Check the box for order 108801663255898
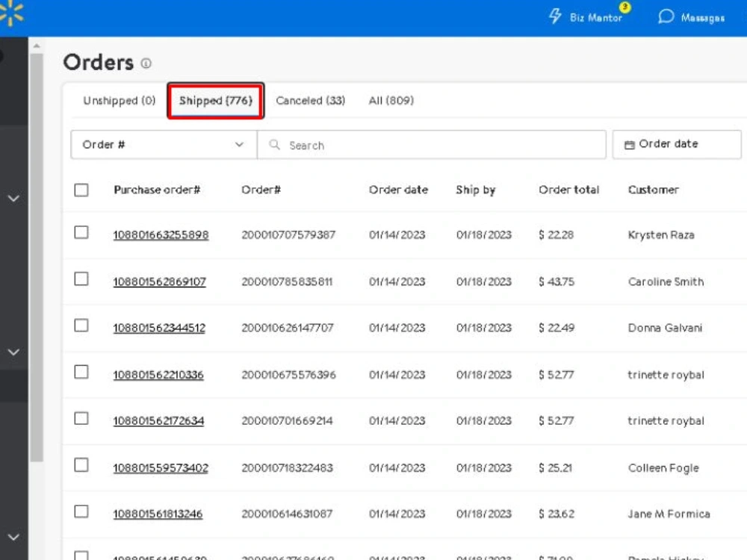 click(x=81, y=232)
